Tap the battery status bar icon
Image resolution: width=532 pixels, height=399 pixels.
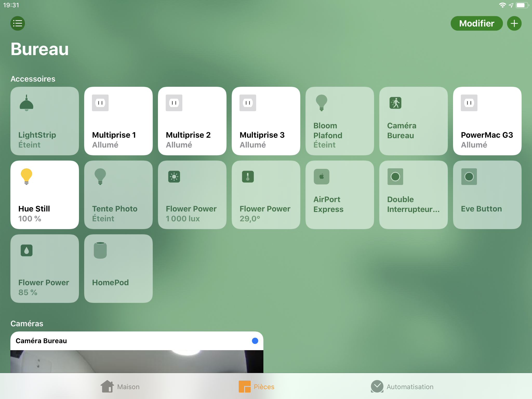point(522,5)
